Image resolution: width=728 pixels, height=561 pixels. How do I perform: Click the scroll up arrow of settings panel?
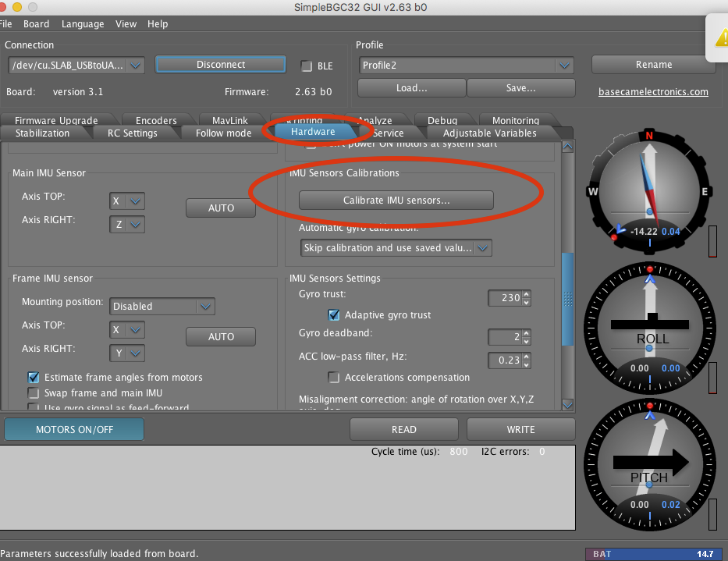pyautogui.click(x=567, y=147)
